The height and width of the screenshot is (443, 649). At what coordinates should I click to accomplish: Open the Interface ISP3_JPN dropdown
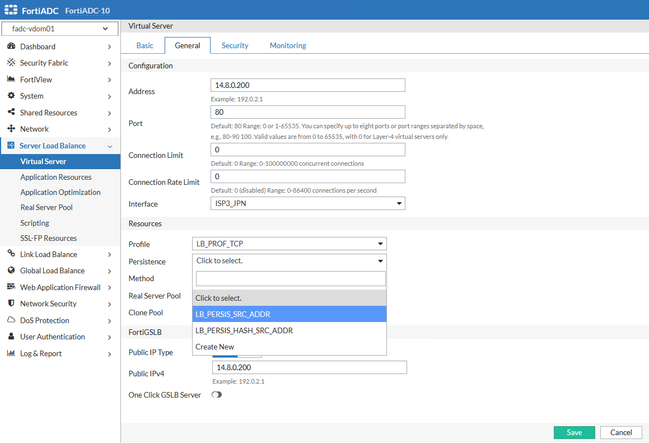point(307,203)
